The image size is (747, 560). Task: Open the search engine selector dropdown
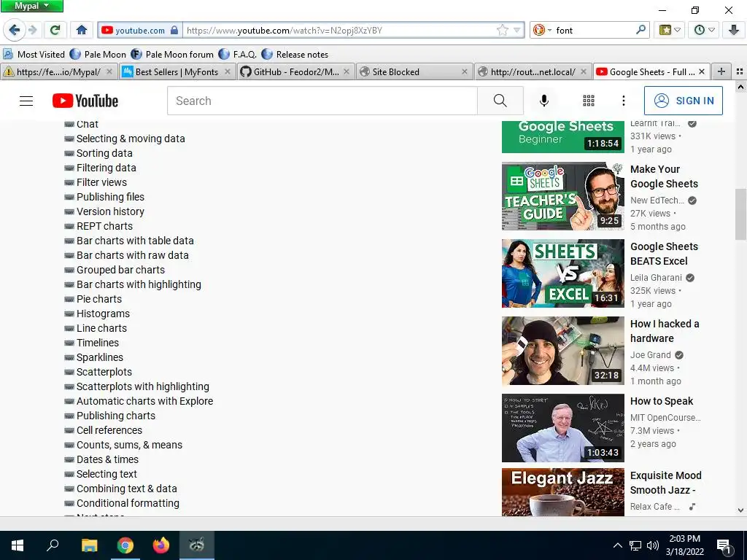[542, 30]
